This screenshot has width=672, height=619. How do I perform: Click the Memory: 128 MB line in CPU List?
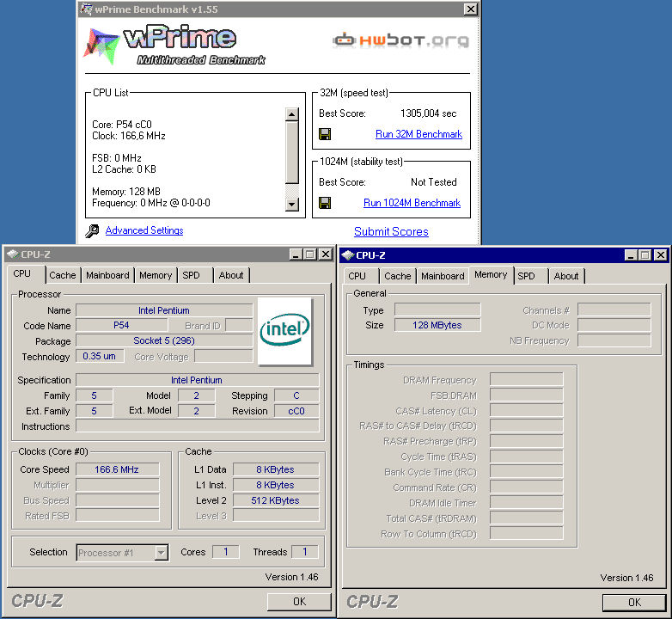[x=126, y=192]
